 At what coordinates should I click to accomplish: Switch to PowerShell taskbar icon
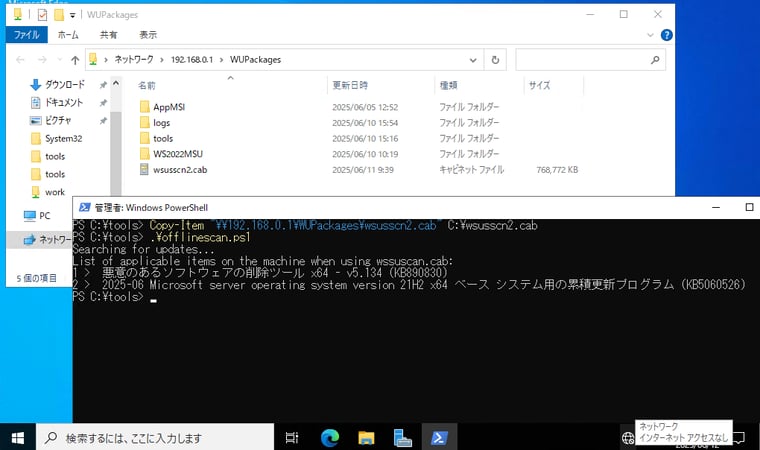point(439,438)
